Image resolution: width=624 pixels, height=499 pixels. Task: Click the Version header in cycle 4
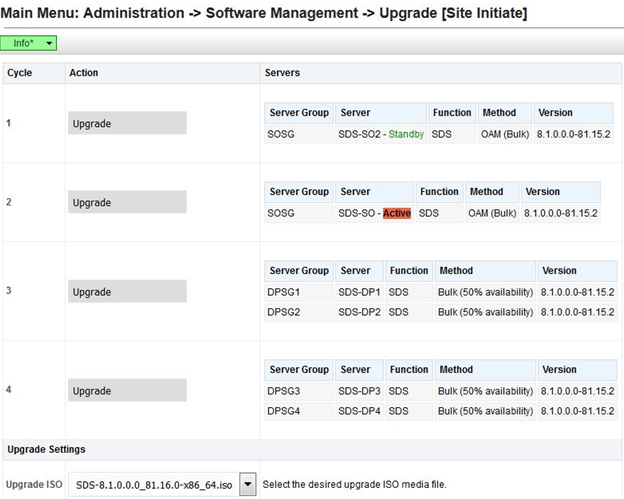tap(577, 370)
